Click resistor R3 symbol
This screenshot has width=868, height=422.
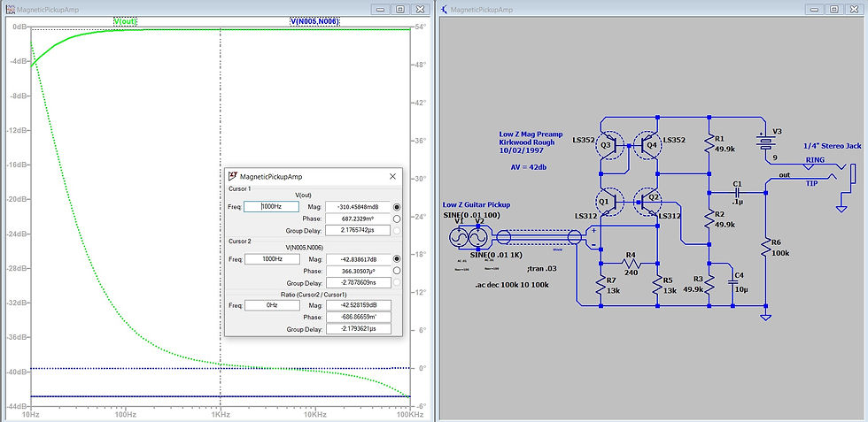point(709,285)
